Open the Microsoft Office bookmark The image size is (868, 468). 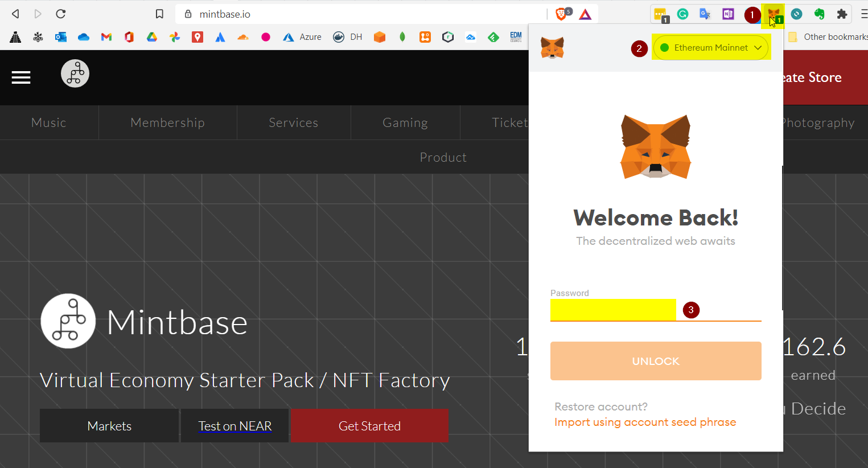tap(129, 37)
